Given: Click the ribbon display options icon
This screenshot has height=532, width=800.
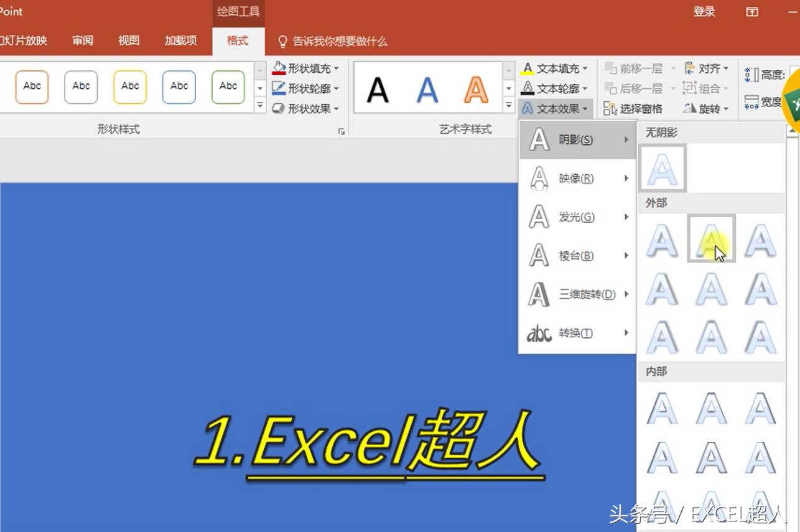Looking at the screenshot, I should [x=752, y=12].
